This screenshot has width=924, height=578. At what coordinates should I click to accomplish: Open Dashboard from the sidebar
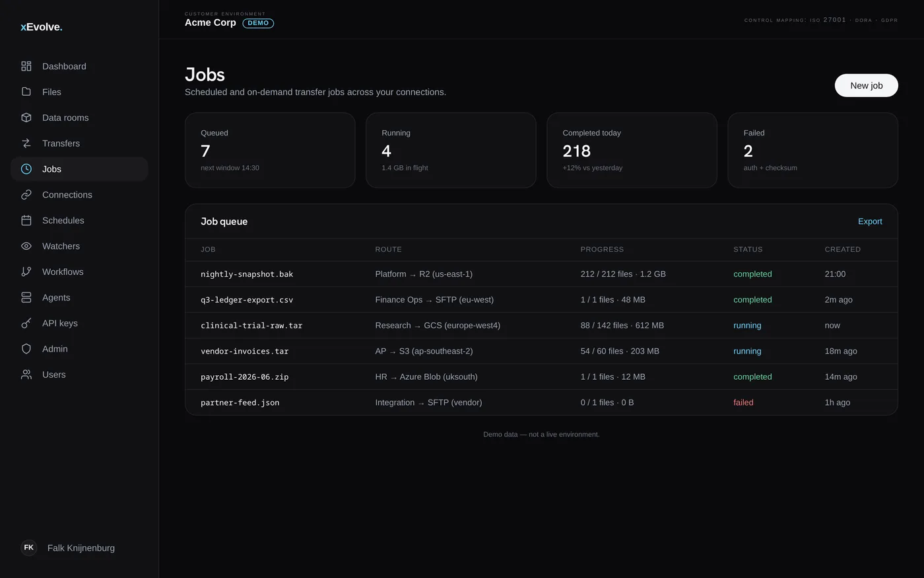point(79,66)
